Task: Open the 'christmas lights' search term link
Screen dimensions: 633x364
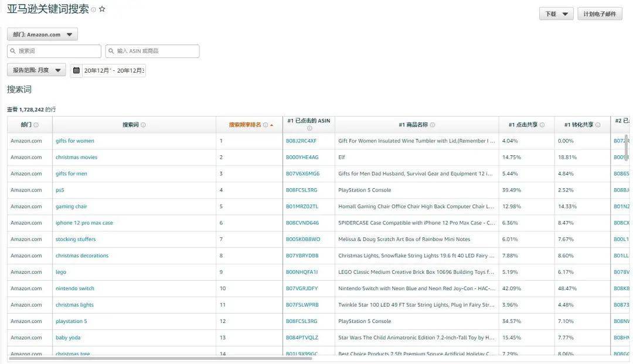Action: [x=74, y=305]
